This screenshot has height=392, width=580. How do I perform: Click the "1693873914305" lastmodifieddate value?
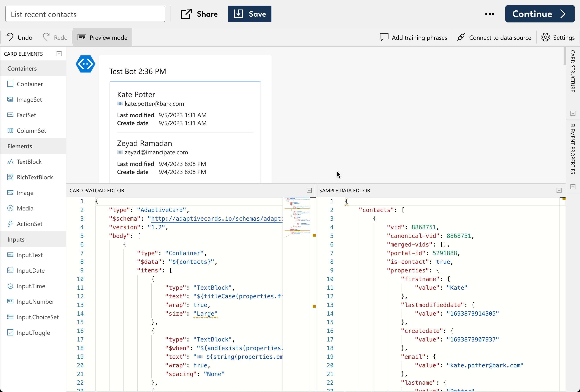coord(472,314)
